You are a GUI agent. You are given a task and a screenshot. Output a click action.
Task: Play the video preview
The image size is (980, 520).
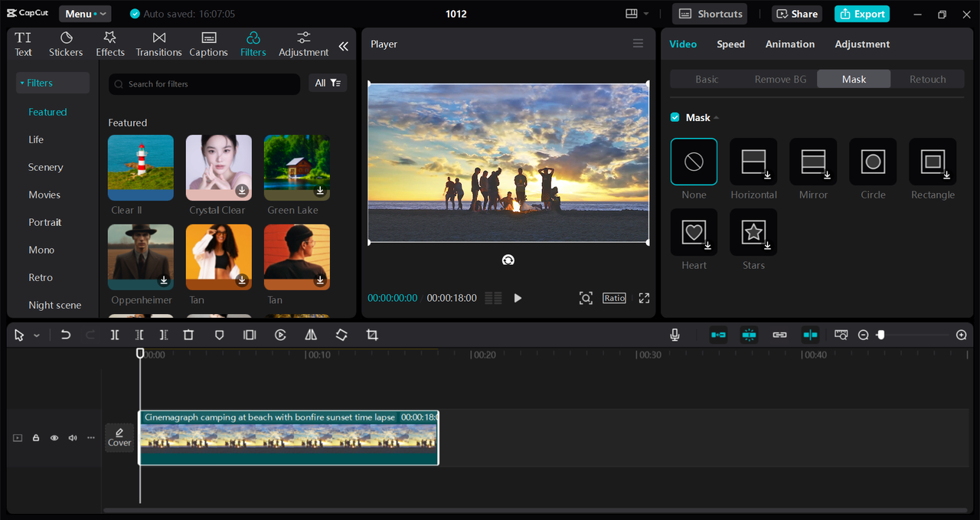[x=518, y=298]
